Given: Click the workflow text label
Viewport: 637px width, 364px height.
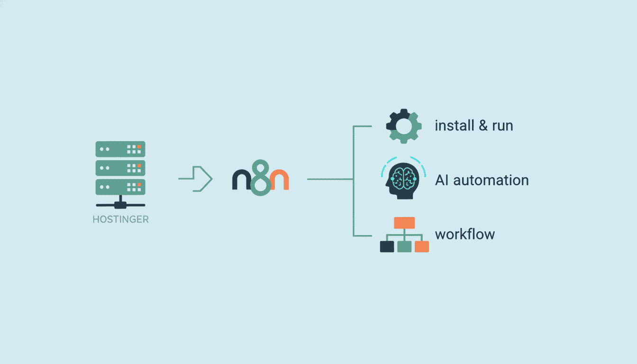Looking at the screenshot, I should 465,234.
